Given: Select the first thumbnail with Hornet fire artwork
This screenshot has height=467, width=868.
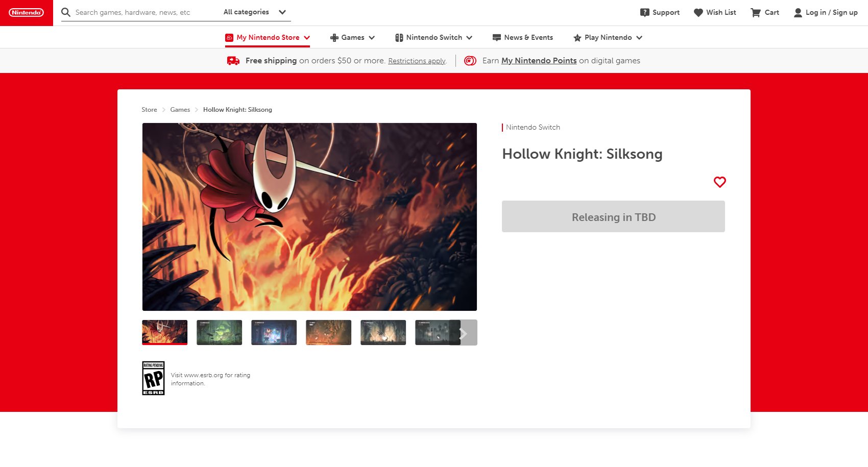Looking at the screenshot, I should pyautogui.click(x=164, y=332).
